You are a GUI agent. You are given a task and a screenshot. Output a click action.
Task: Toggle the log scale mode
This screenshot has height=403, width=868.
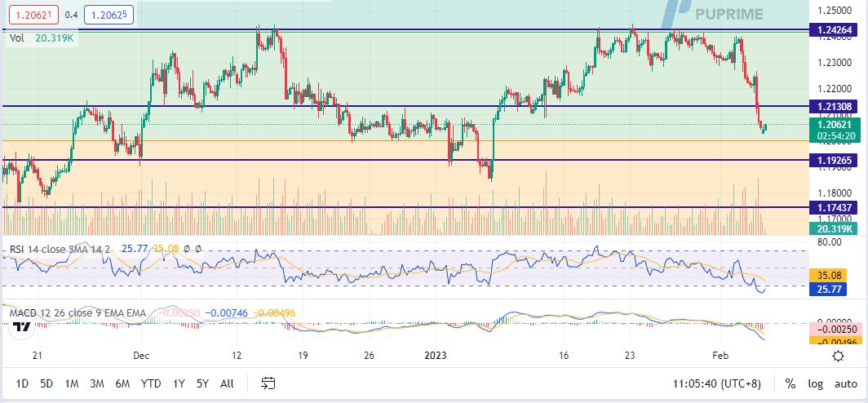point(816,383)
